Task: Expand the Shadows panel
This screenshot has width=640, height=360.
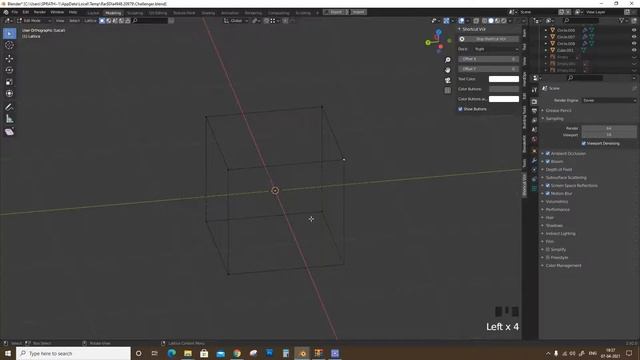Action: pyautogui.click(x=554, y=226)
